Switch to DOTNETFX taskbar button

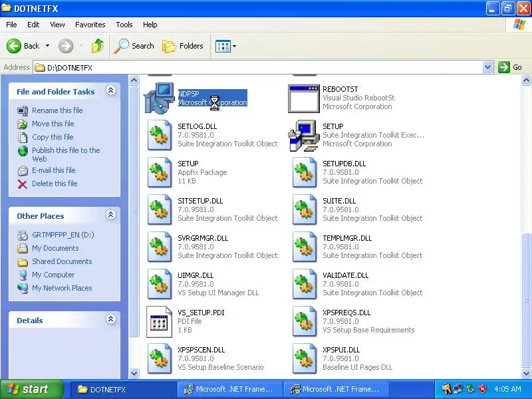click(123, 390)
